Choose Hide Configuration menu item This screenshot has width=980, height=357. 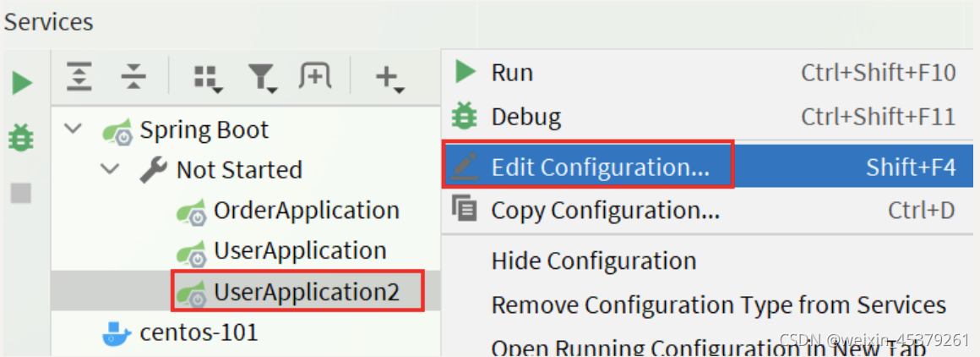point(707,261)
